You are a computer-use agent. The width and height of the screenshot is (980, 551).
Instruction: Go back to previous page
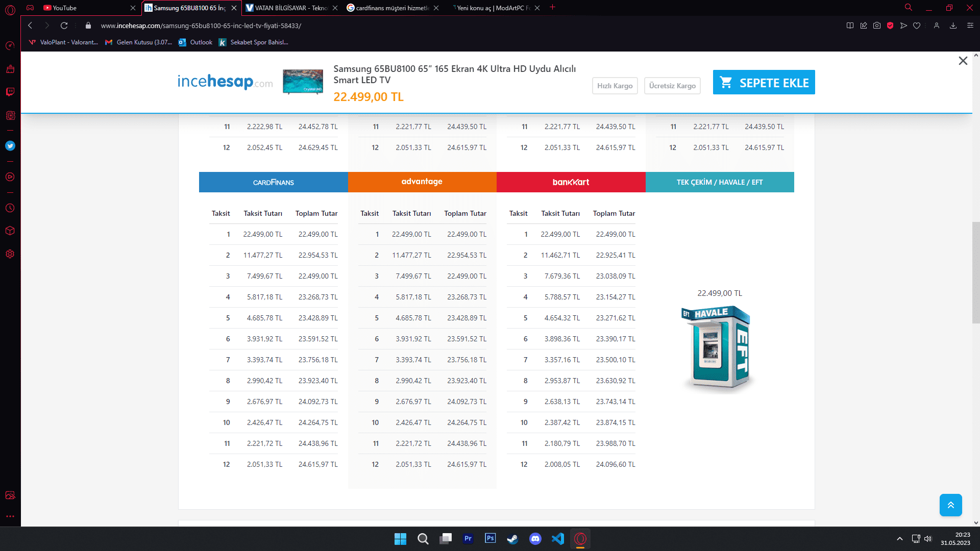pos(30,26)
